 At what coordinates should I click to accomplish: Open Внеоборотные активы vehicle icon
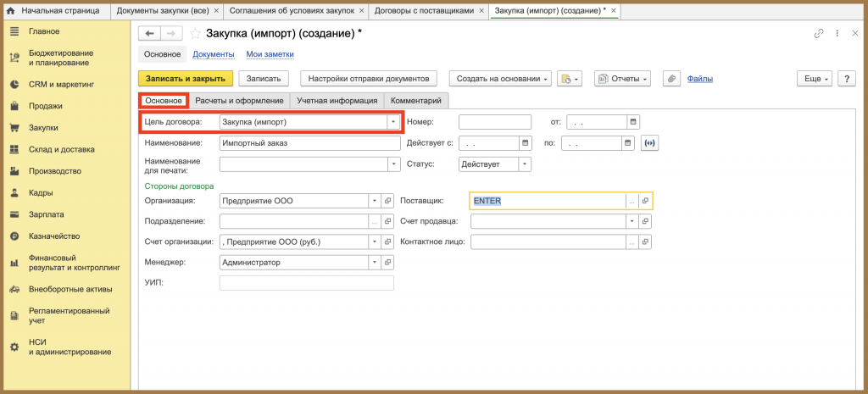(15, 290)
